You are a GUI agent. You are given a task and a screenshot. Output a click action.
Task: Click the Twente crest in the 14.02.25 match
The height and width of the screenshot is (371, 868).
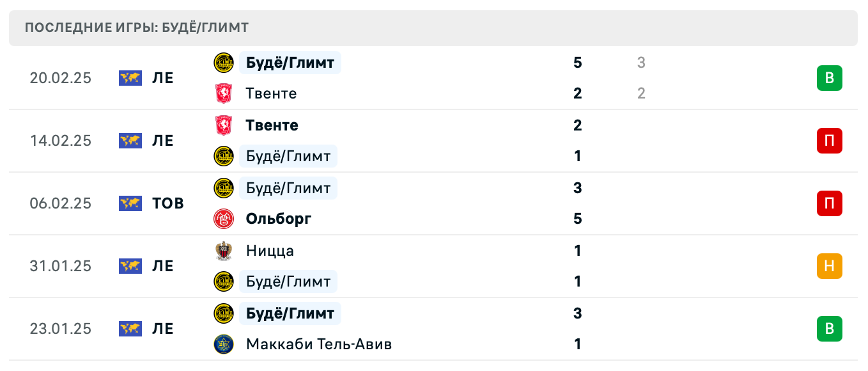224,125
